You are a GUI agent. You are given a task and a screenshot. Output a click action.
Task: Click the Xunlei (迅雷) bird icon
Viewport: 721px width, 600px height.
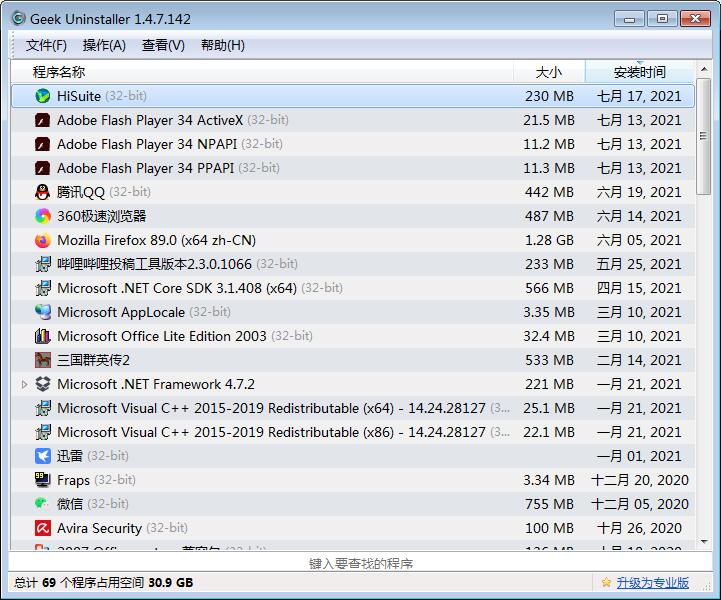(x=43, y=456)
